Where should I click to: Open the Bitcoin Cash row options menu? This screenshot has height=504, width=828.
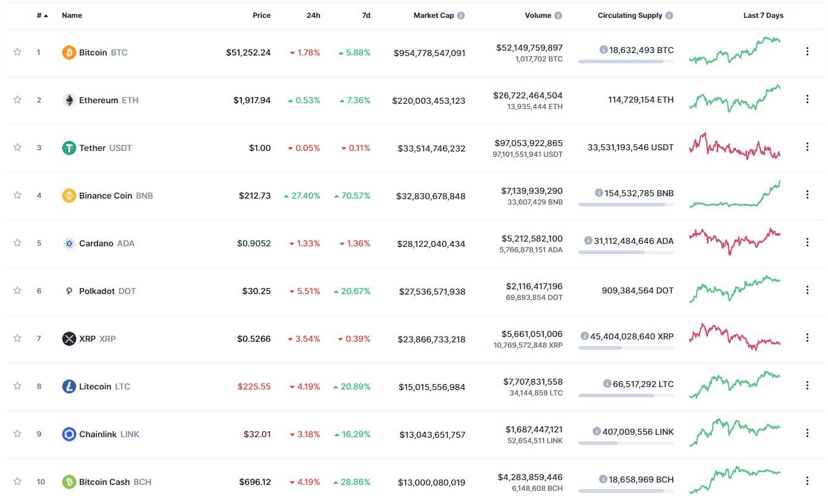point(807,481)
